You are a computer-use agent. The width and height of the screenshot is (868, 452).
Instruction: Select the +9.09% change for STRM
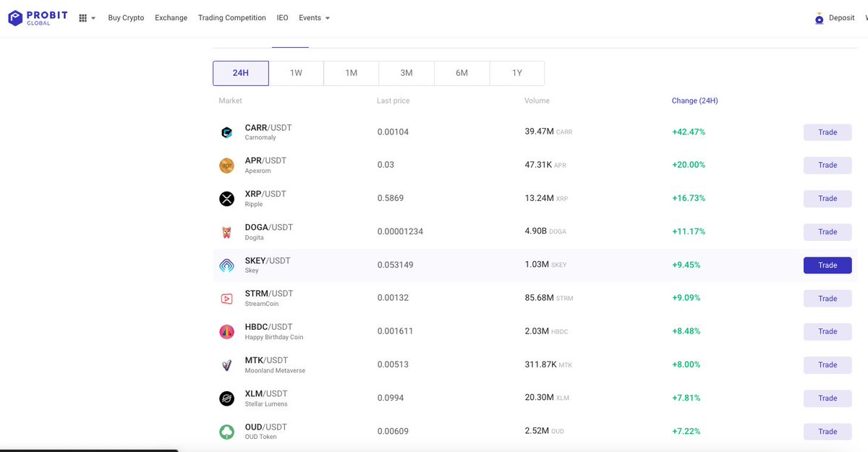click(686, 298)
